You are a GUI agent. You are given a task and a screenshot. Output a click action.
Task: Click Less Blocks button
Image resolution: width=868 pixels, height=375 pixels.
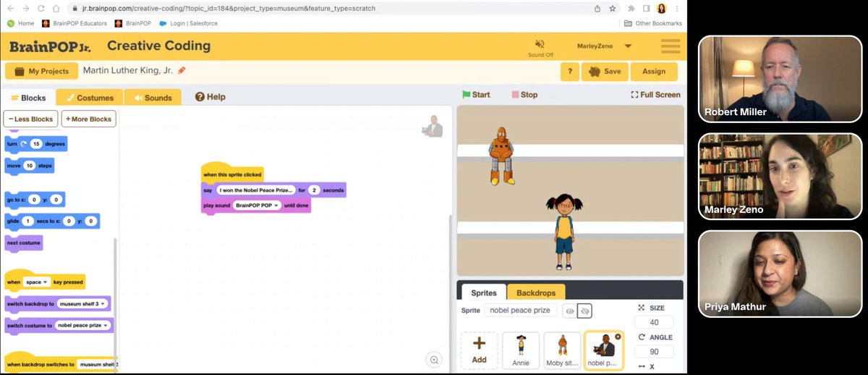coord(30,119)
